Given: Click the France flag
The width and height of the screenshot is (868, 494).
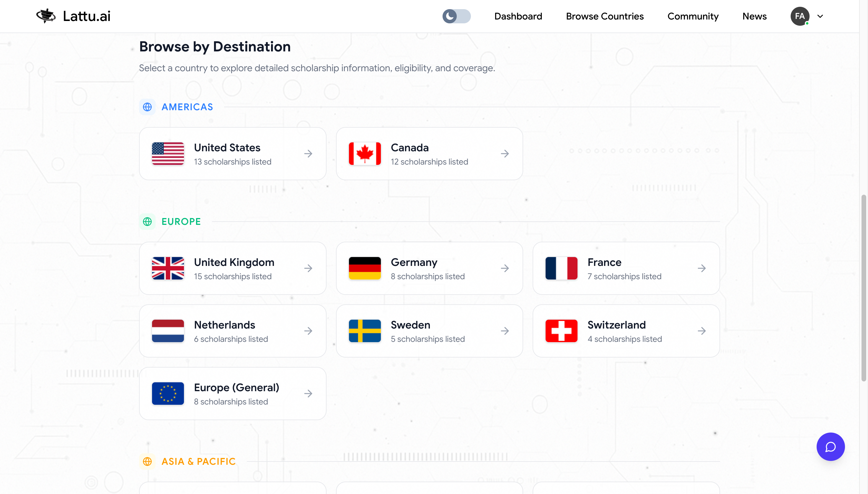Looking at the screenshot, I should click(x=561, y=268).
